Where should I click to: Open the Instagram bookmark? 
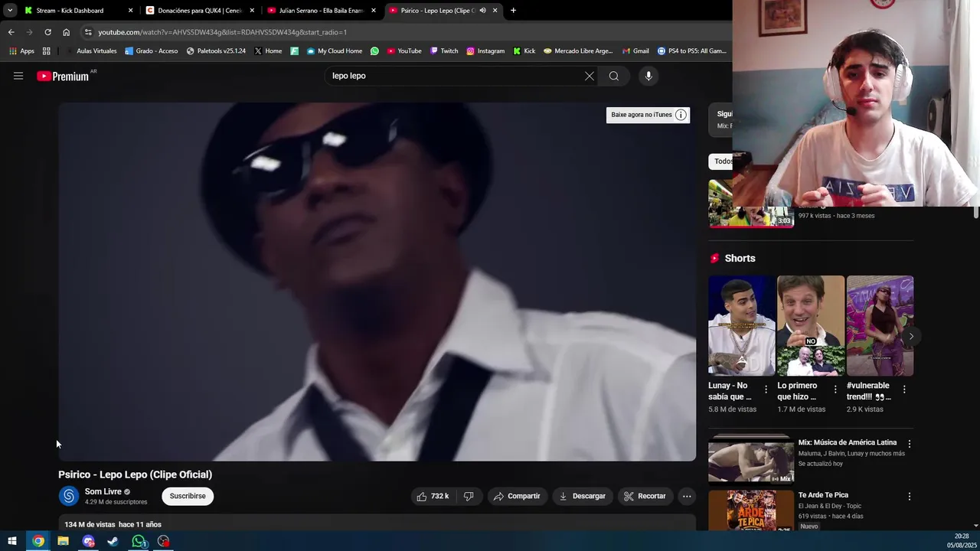(x=485, y=51)
